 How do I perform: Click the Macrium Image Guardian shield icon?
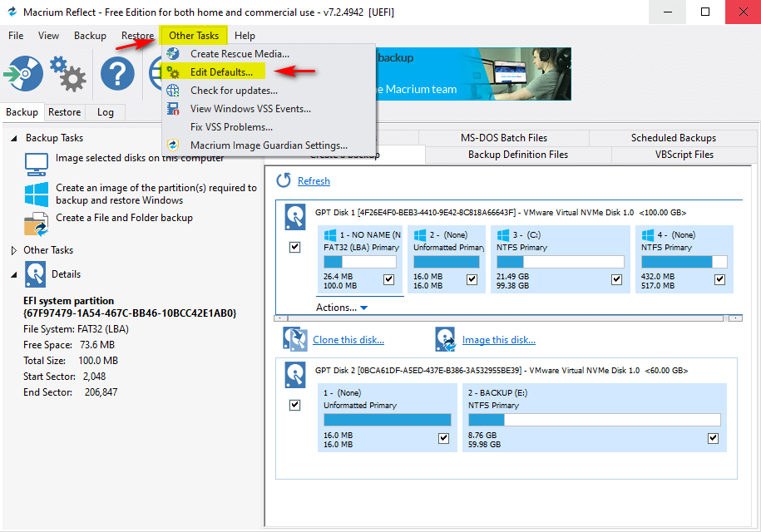coord(173,145)
